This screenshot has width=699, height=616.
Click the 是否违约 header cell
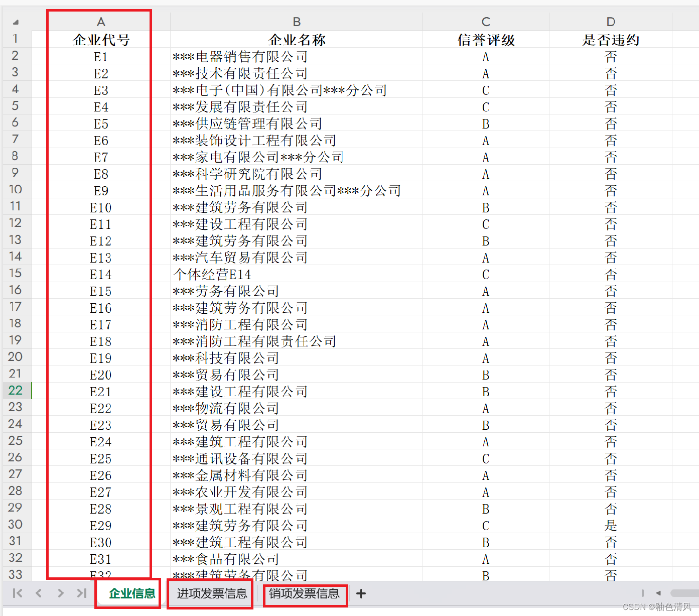point(611,39)
